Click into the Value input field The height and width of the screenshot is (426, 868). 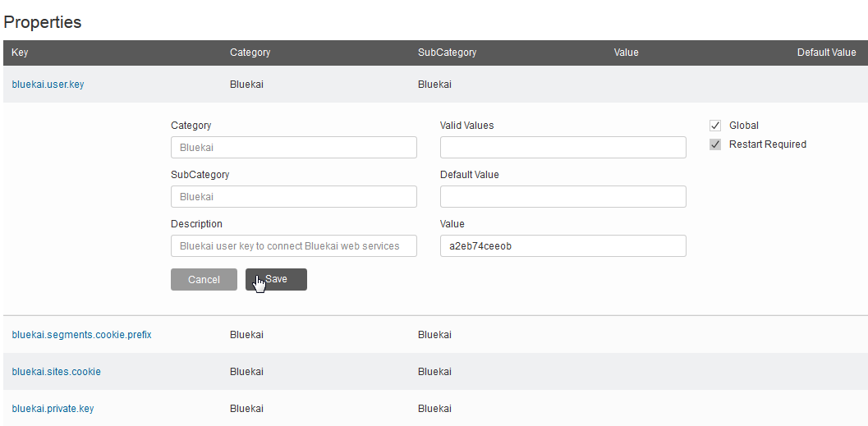point(563,246)
